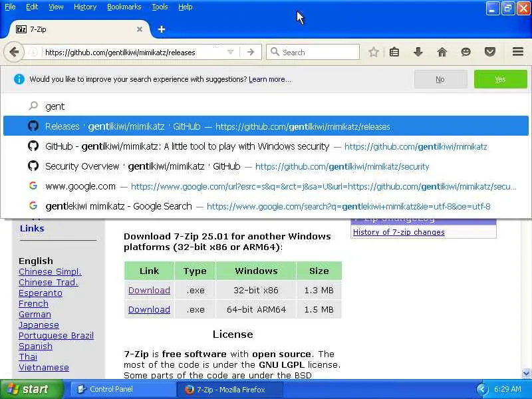Screen dimensions: 532x399
Task: Accept search suggestions with Yes button
Action: (x=501, y=79)
